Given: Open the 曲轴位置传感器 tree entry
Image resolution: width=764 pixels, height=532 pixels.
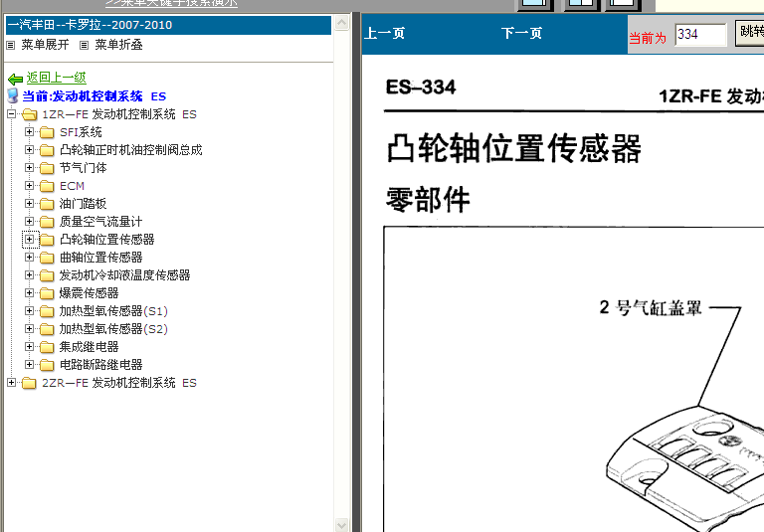Looking at the screenshot, I should (100, 258).
